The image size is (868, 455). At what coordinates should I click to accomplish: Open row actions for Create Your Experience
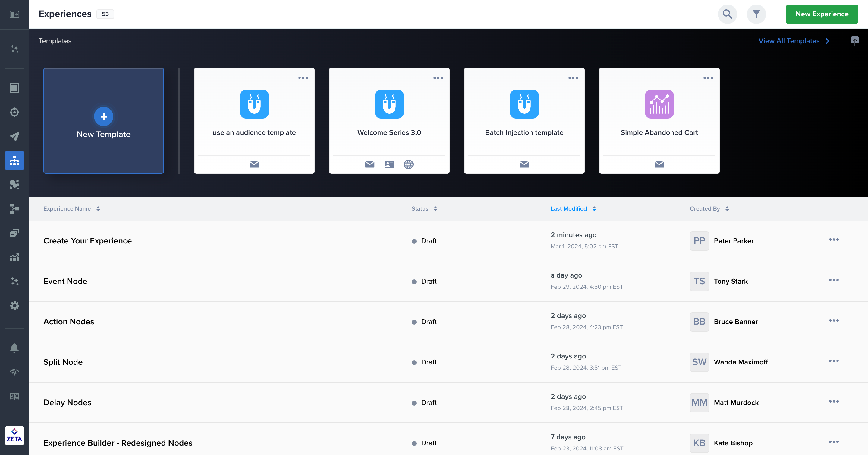pyautogui.click(x=834, y=240)
